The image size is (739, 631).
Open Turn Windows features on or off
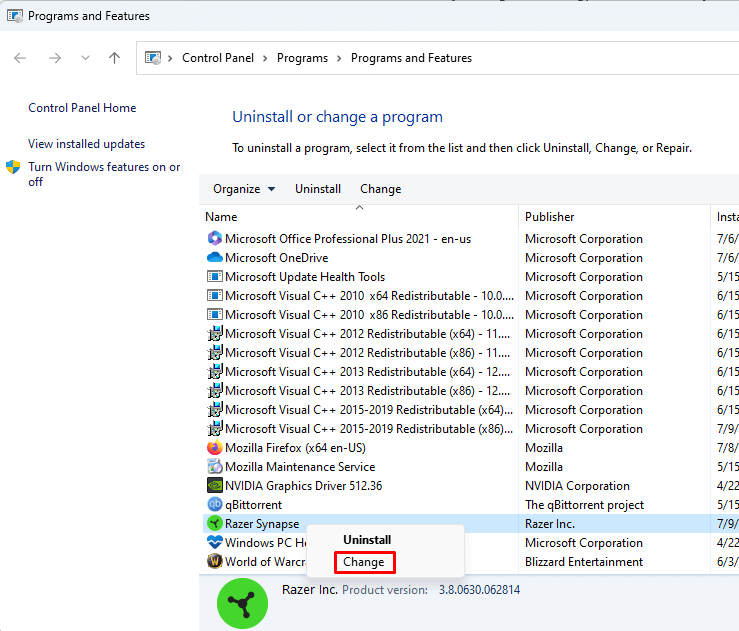104,174
